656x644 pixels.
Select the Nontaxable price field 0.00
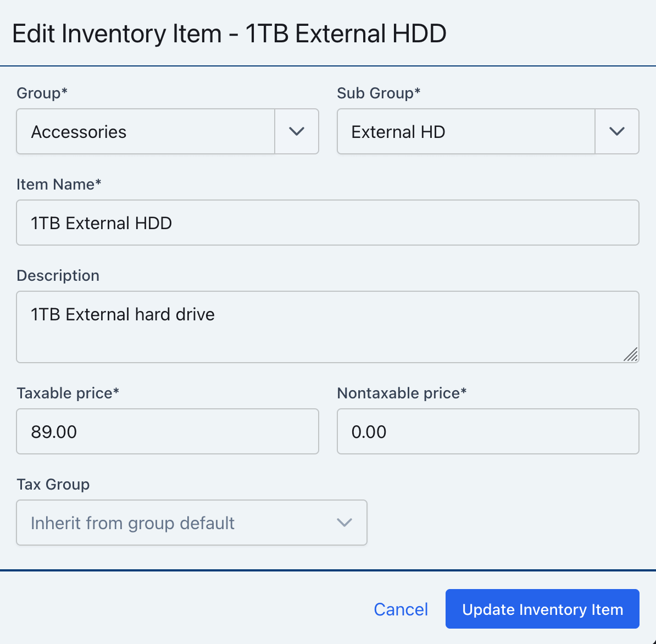pyautogui.click(x=488, y=431)
